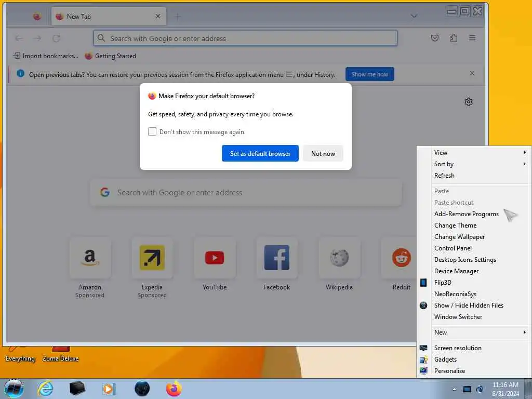The height and width of the screenshot is (399, 532).
Task: Select Change Wallpaper in context menu
Action: (x=474, y=237)
